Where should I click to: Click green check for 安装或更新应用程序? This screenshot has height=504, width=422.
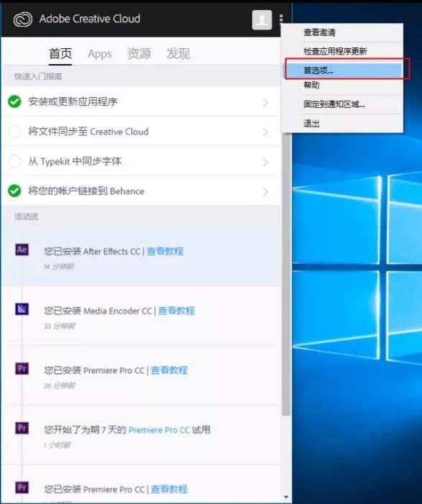[14, 101]
